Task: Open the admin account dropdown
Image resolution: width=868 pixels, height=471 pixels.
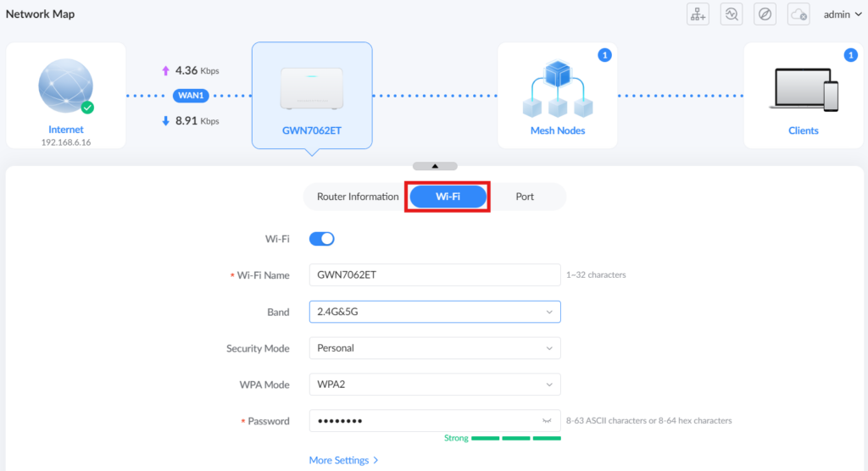Action: (x=842, y=14)
